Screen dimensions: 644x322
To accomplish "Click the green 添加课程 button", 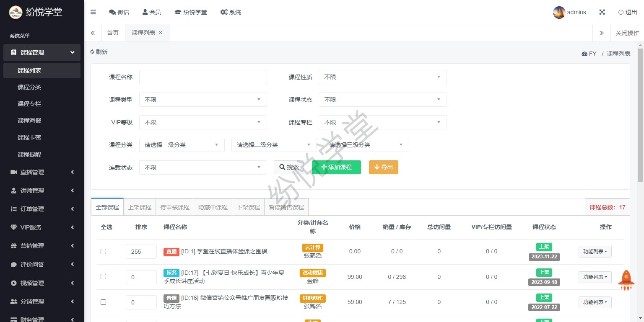I will [x=336, y=167].
